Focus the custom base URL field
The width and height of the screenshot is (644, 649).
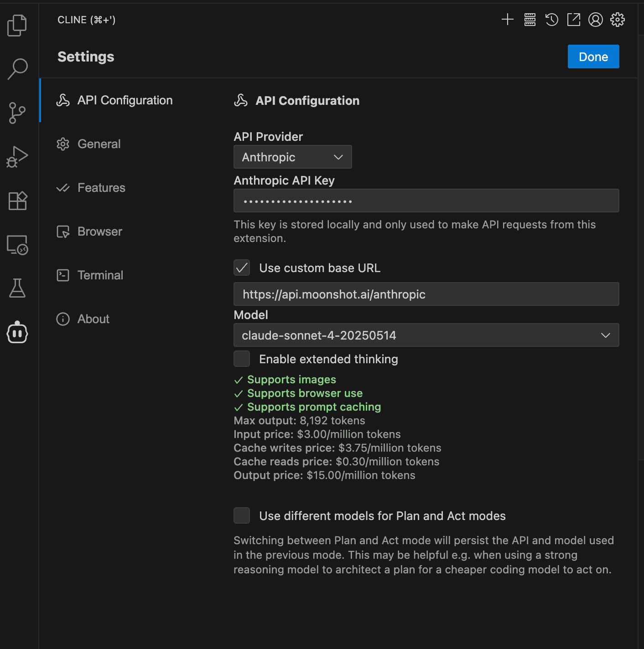(x=426, y=294)
